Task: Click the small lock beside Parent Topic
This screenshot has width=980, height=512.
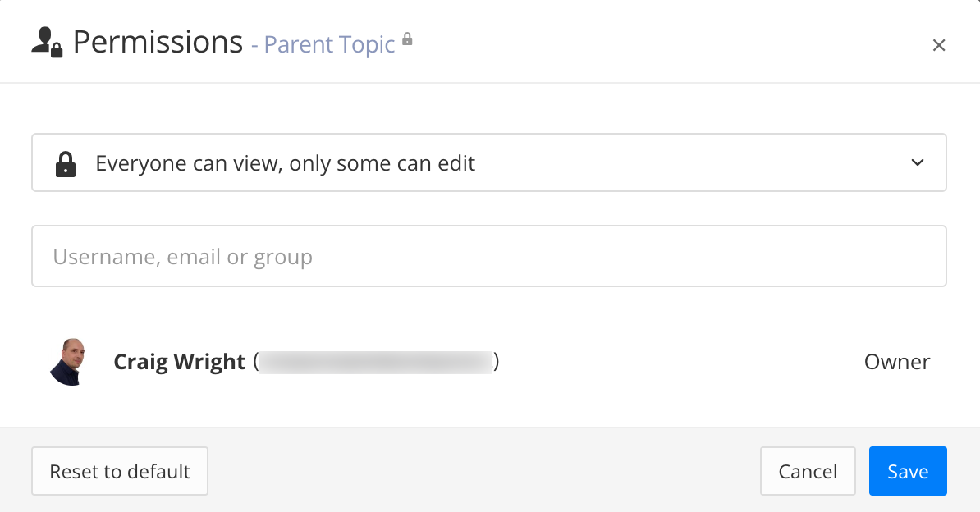Action: [x=408, y=39]
